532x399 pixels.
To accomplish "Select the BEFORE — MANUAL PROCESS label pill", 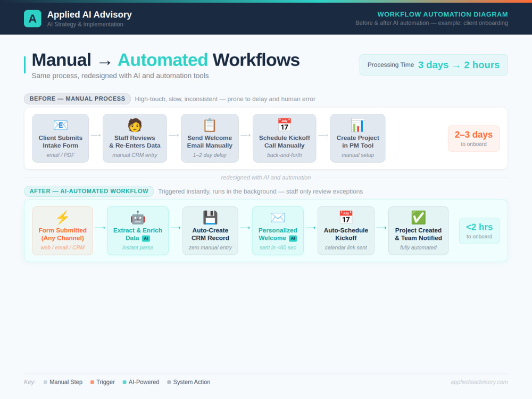I will point(77,99).
